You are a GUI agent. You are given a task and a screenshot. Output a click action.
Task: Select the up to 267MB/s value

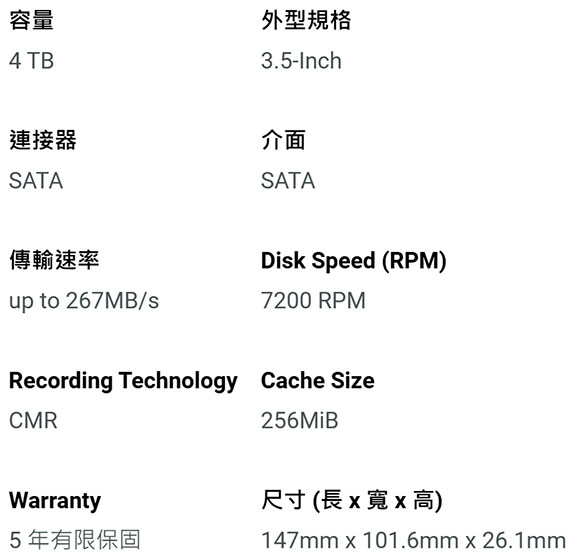[84, 301]
